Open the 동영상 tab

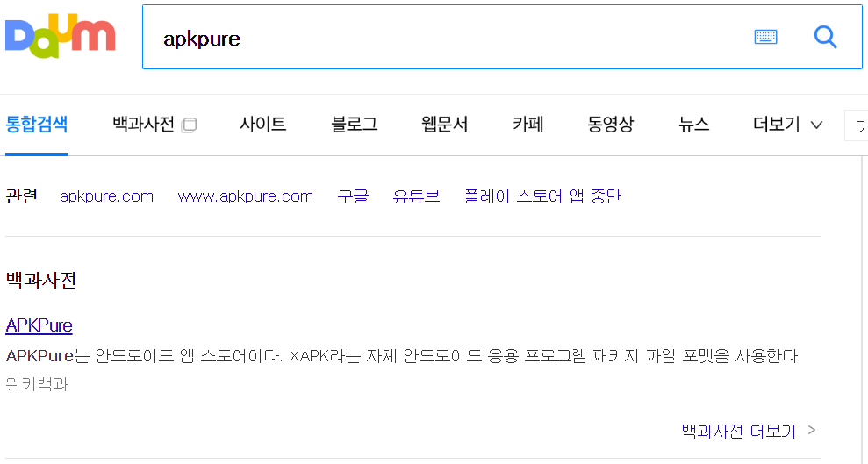[x=611, y=124]
